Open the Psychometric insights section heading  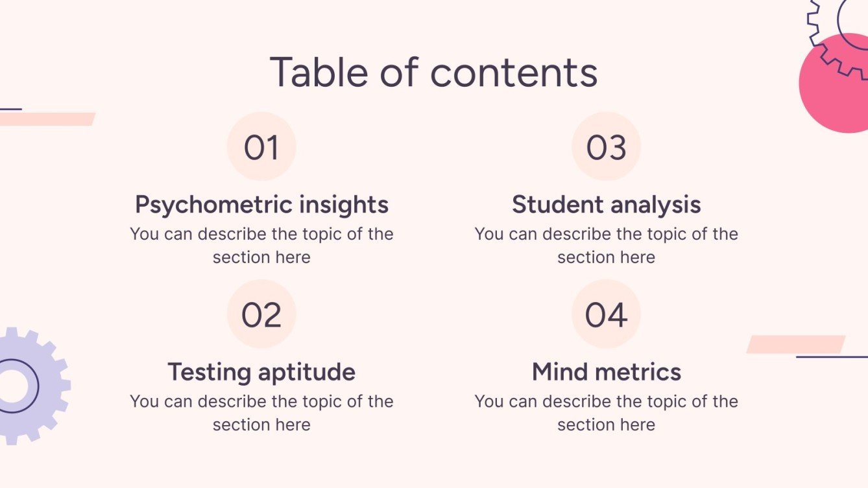(261, 205)
